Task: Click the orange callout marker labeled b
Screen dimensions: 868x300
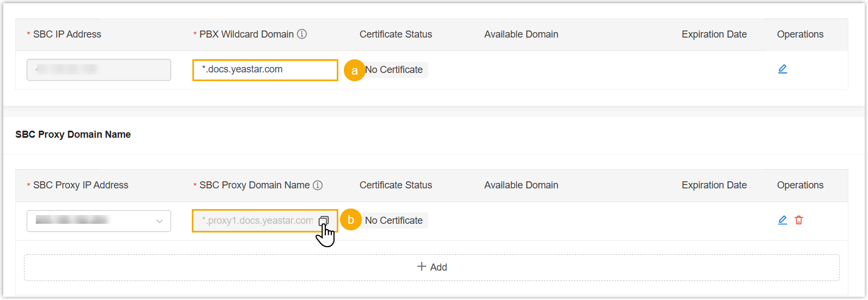Action: 351,220
